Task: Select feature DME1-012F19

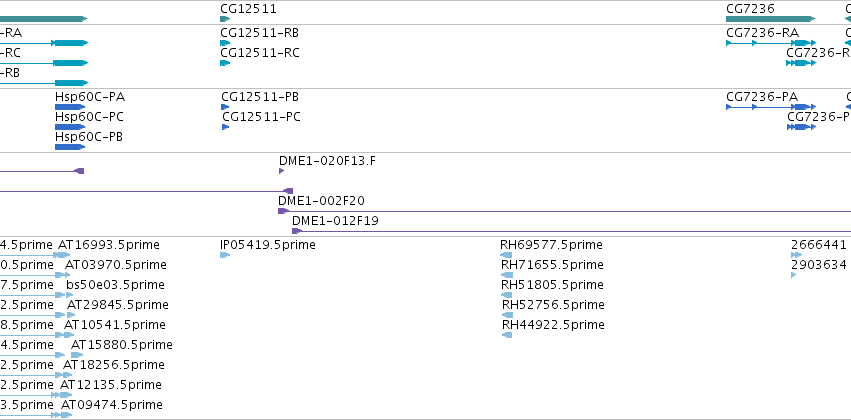Action: coord(335,221)
